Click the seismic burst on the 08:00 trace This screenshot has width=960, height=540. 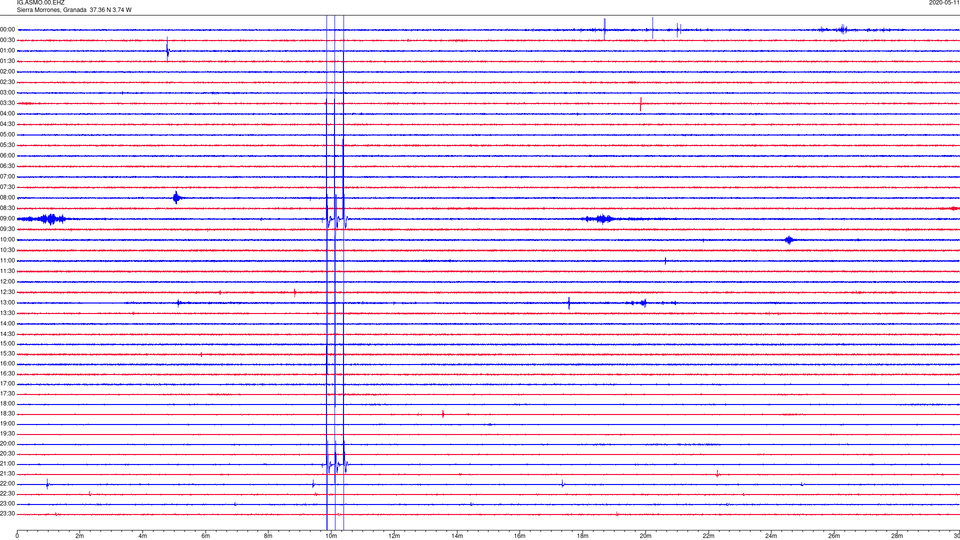pyautogui.click(x=177, y=197)
